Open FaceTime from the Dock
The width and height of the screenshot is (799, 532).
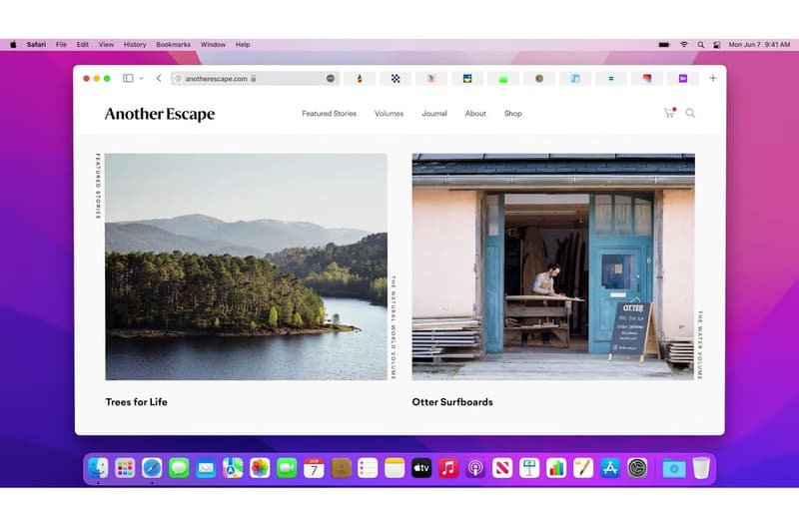(287, 468)
